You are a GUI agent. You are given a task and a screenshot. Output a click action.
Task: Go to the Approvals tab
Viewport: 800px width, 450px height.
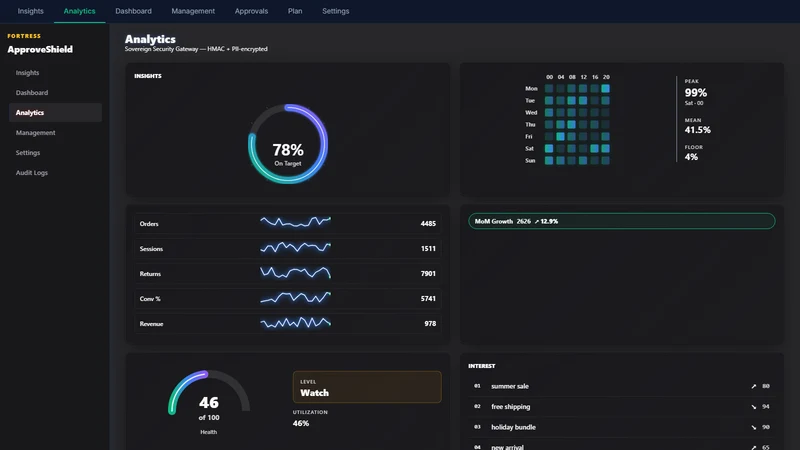[x=251, y=11]
